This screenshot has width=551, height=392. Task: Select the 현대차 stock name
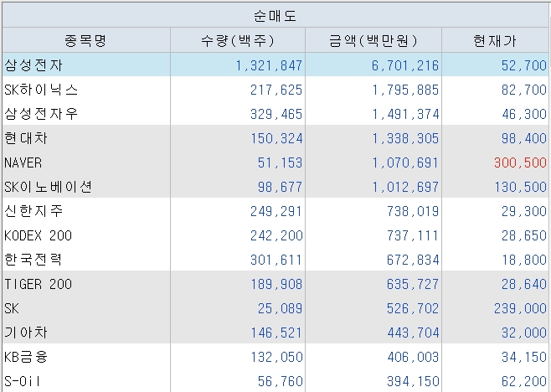26,138
